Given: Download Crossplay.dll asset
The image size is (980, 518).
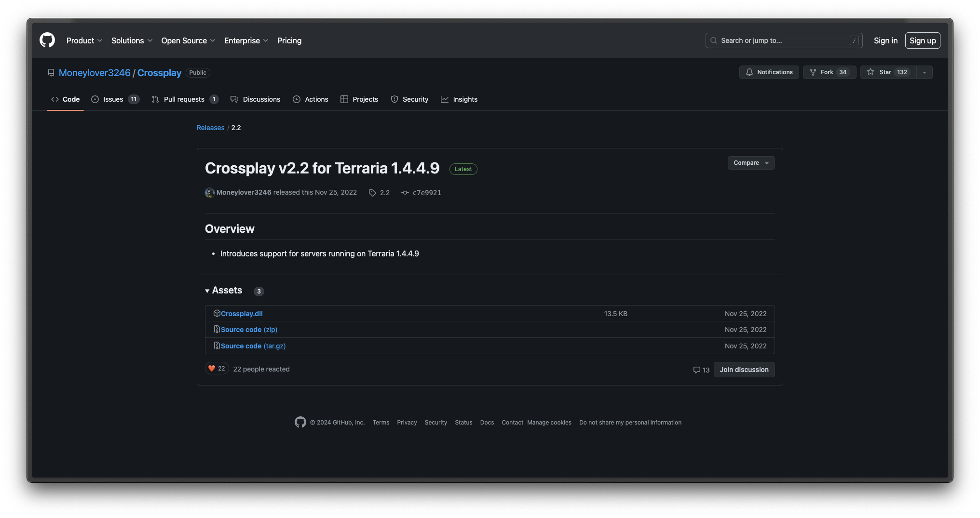Looking at the screenshot, I should pyautogui.click(x=242, y=314).
